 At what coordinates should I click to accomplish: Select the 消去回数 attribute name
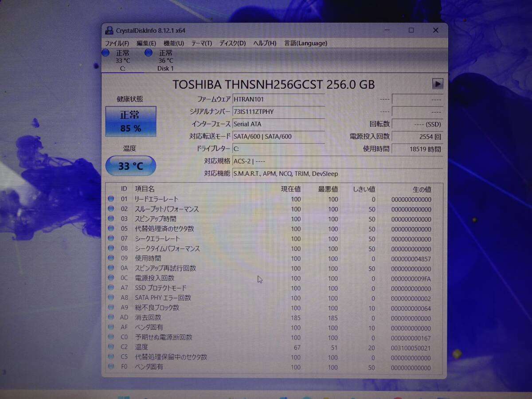(148, 318)
